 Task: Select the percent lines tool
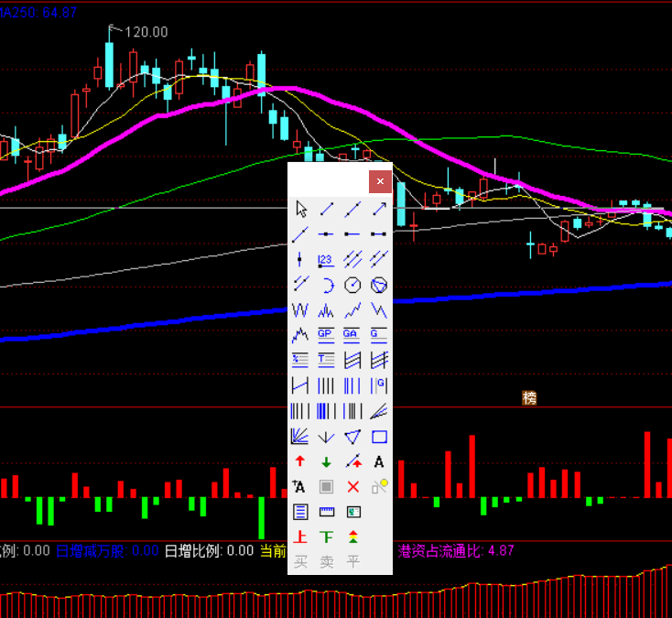300,361
